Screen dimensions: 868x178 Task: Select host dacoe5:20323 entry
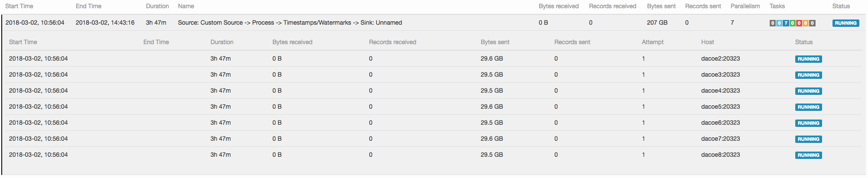point(720,107)
